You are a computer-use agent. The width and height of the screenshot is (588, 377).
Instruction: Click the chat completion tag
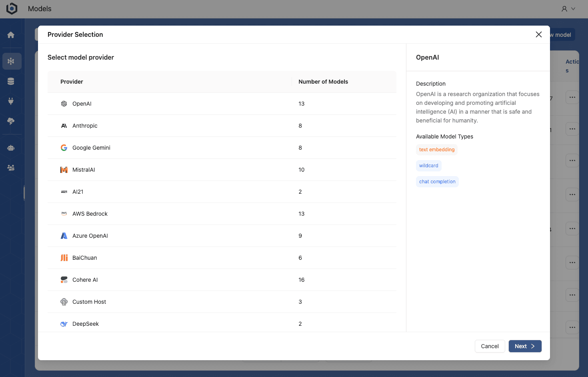click(437, 182)
